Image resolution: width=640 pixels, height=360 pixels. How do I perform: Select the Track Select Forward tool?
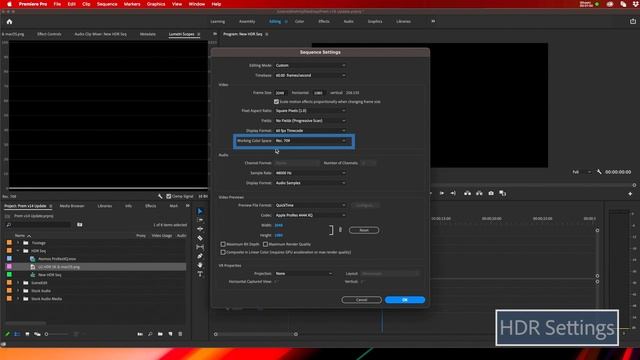coord(200,220)
